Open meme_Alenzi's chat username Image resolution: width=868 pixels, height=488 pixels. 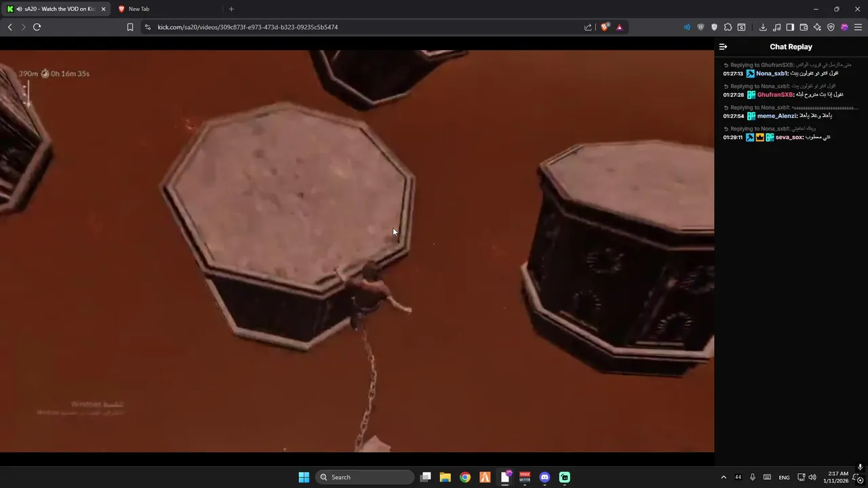coord(777,116)
